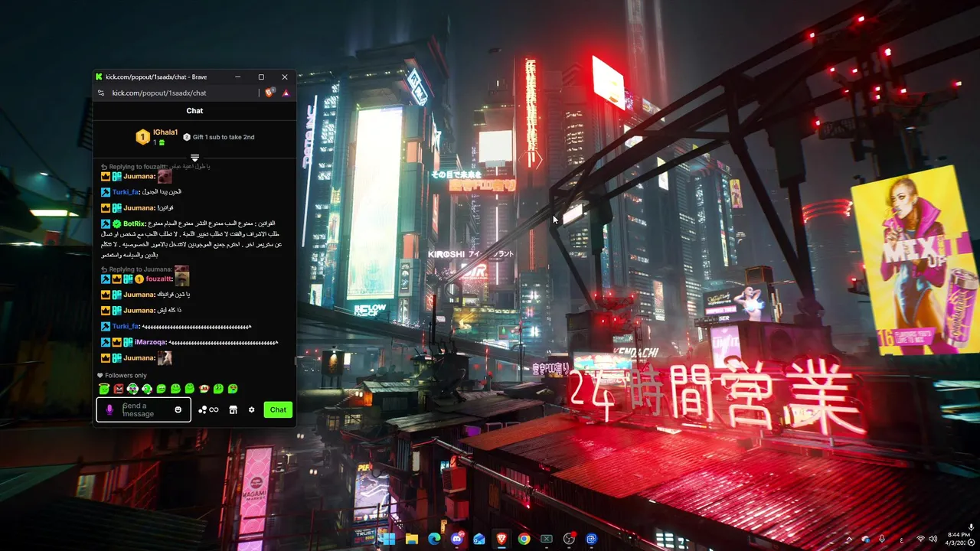
Task: Open the chat settings gear
Action: pyautogui.click(x=251, y=410)
